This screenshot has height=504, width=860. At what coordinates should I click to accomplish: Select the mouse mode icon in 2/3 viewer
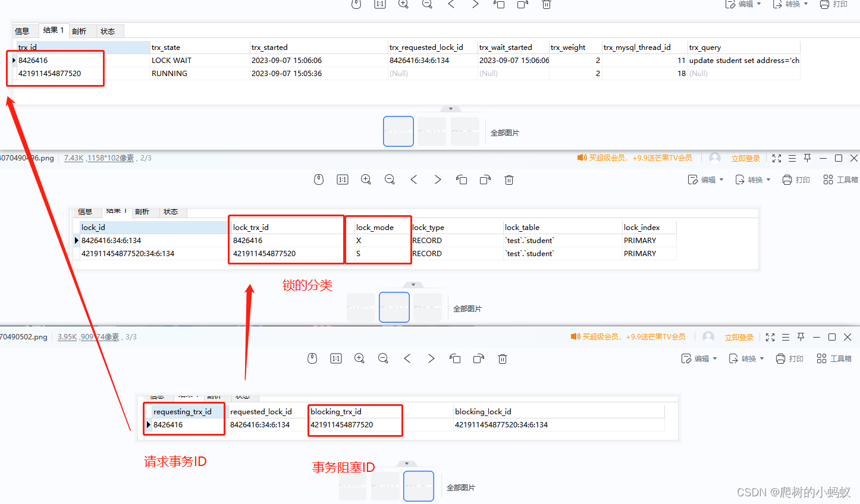tap(319, 179)
